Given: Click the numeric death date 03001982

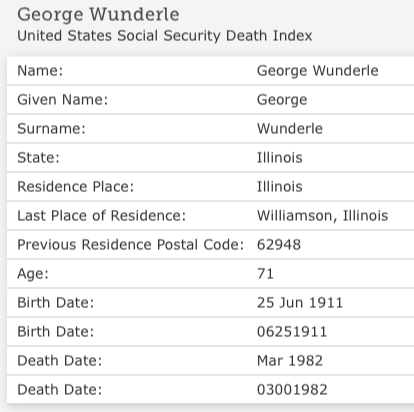Looking at the screenshot, I should [292, 390].
